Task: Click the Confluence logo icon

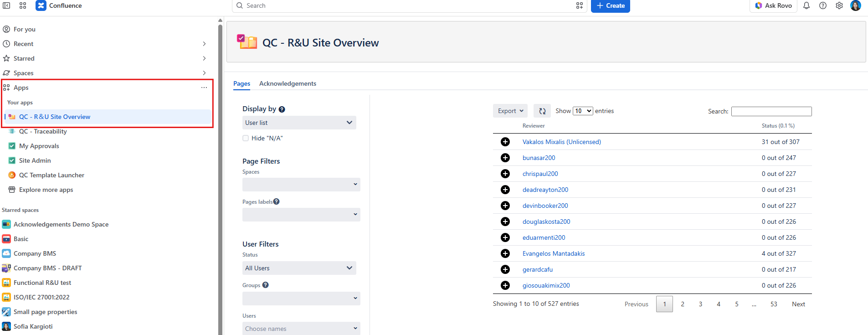Action: coord(41,5)
